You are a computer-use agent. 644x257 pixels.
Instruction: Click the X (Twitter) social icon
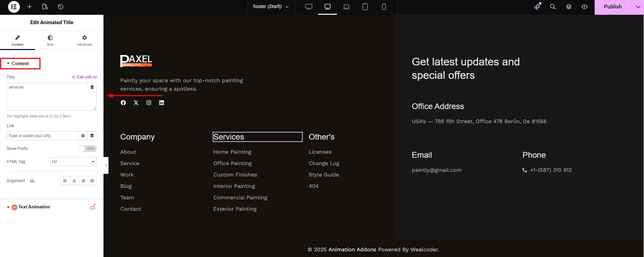point(136,103)
